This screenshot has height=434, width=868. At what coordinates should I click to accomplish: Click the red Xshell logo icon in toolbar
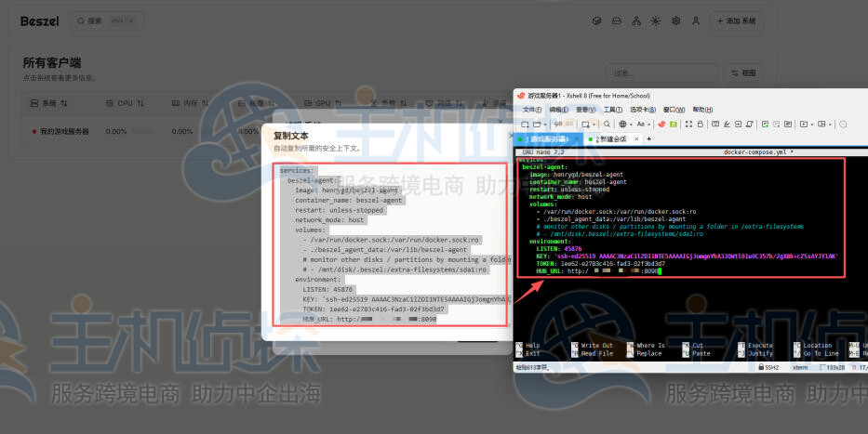click(x=661, y=125)
